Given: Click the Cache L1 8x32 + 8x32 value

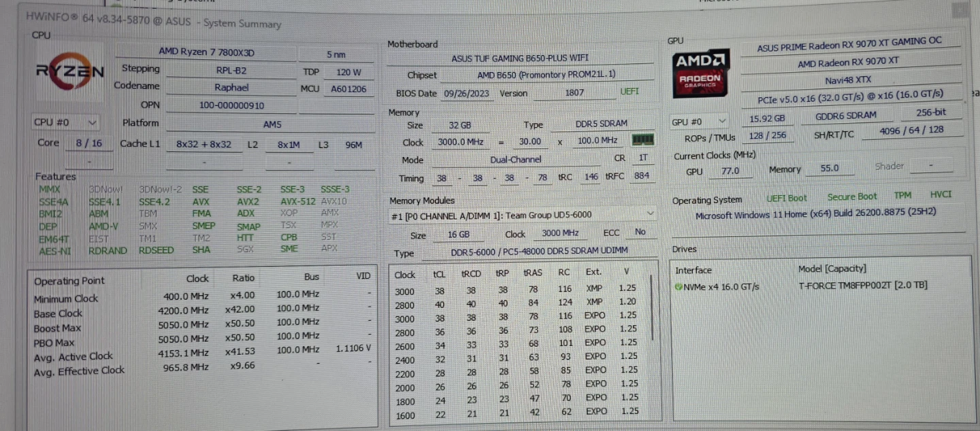Looking at the screenshot, I should click(x=203, y=144).
